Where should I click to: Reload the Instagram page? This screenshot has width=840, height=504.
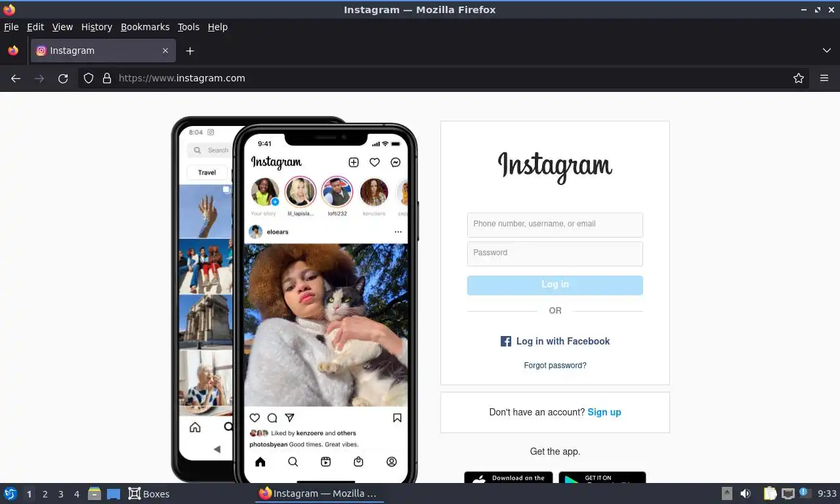(63, 78)
